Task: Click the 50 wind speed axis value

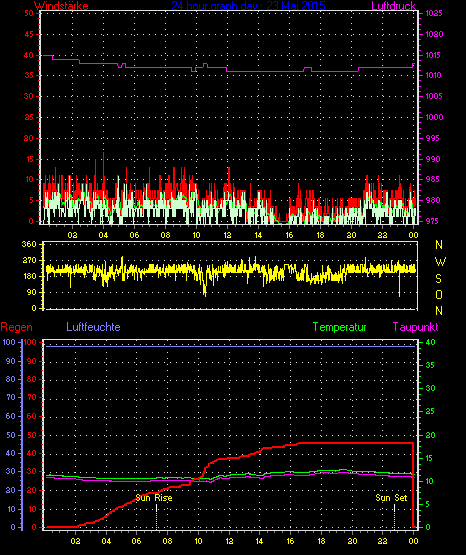Action: (x=29, y=13)
